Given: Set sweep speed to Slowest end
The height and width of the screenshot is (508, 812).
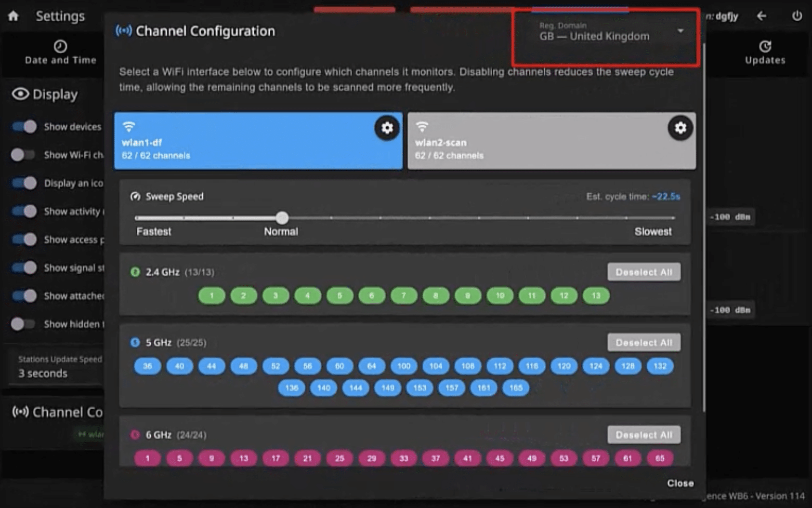Looking at the screenshot, I should (674, 218).
